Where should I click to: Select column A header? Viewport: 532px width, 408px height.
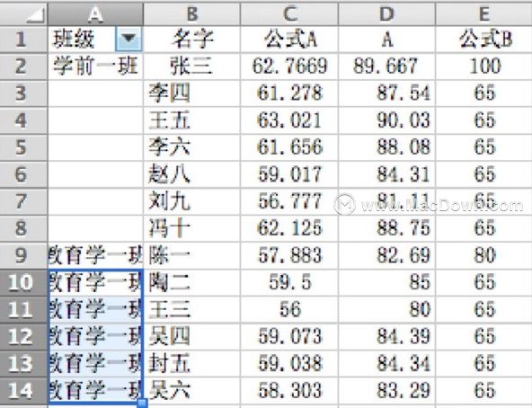tap(95, 13)
